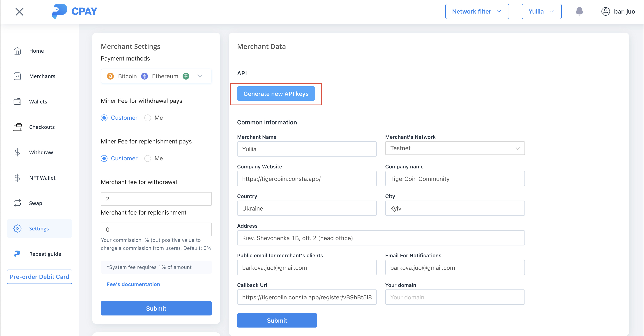The image size is (644, 336).
Task: Open the Yuliia merchant selector dropdown
Action: (541, 11)
